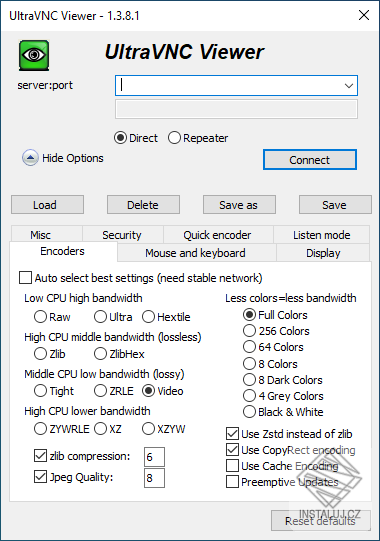The height and width of the screenshot is (541, 380).
Task: Collapse options with the Hide Options arrow
Action: coord(30,158)
